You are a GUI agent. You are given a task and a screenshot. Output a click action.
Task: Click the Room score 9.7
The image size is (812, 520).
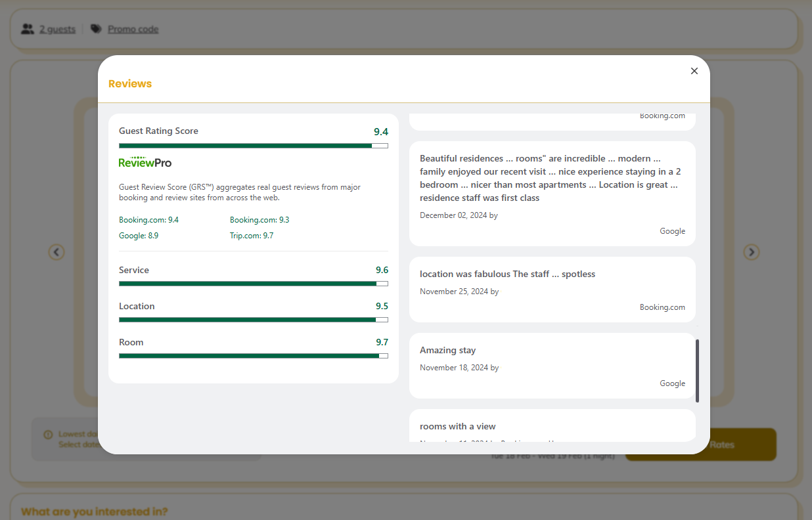[x=382, y=342]
